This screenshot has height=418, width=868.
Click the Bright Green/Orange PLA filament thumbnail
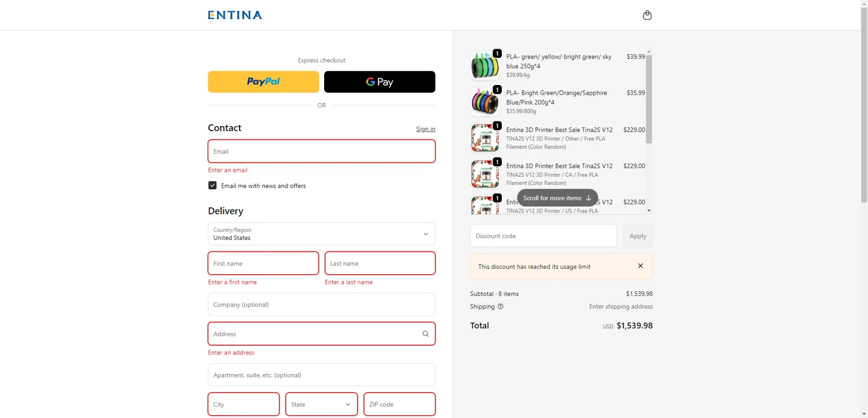[x=485, y=102]
